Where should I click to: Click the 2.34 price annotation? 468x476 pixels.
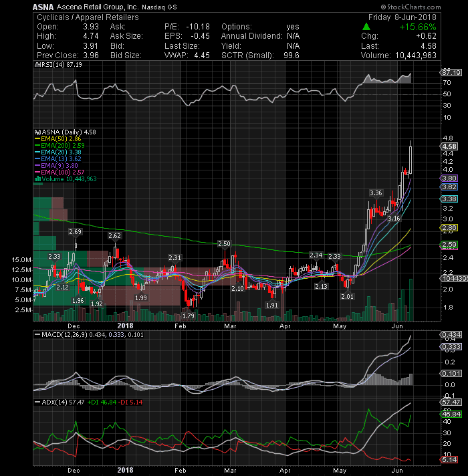point(316,255)
